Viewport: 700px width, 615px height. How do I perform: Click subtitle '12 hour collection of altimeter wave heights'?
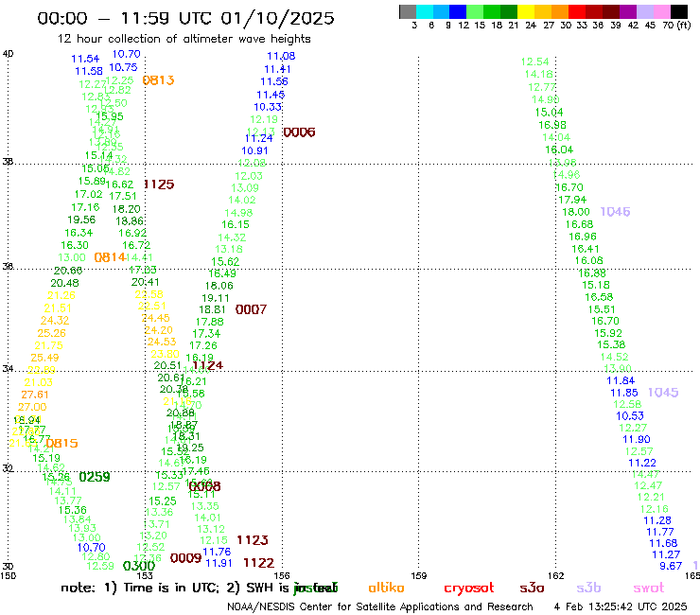coord(184,39)
